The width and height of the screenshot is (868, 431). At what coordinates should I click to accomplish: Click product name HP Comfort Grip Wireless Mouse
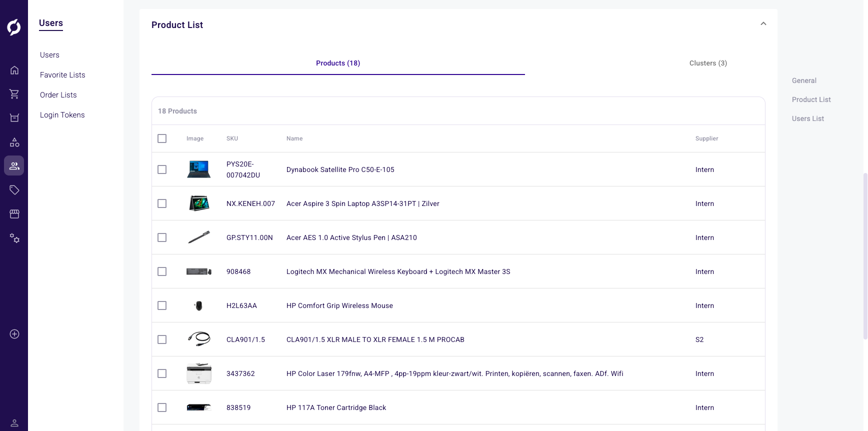click(x=339, y=305)
